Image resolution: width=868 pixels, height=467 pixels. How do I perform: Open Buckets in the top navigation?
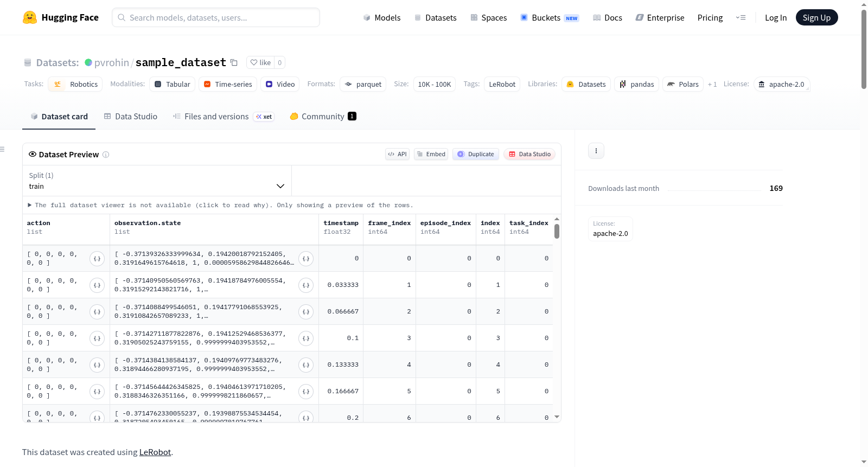[550, 17]
